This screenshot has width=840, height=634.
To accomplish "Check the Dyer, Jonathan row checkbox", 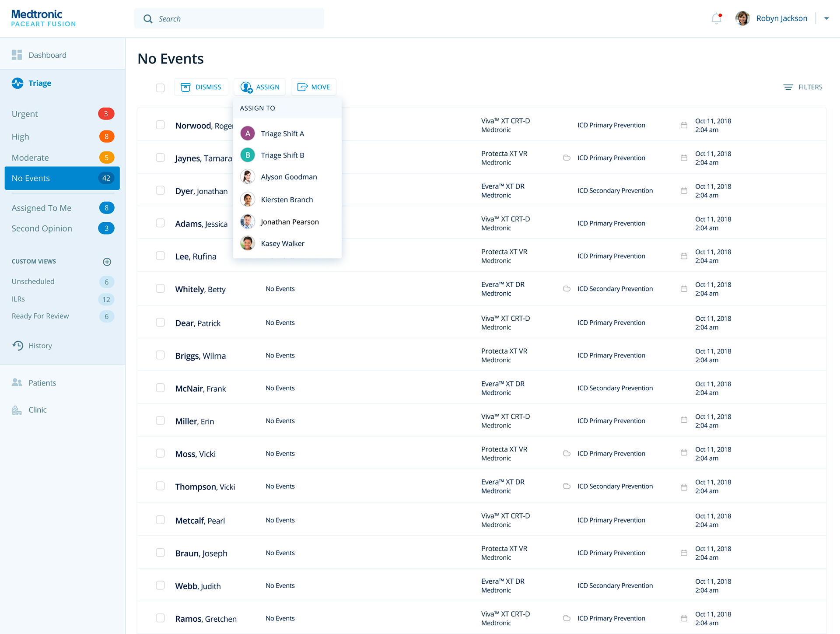I will (x=161, y=190).
